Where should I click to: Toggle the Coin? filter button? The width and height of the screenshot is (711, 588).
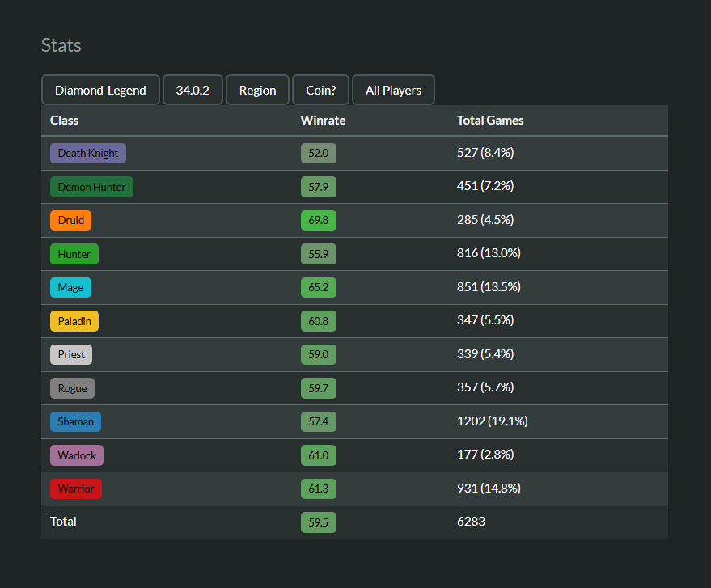point(320,90)
